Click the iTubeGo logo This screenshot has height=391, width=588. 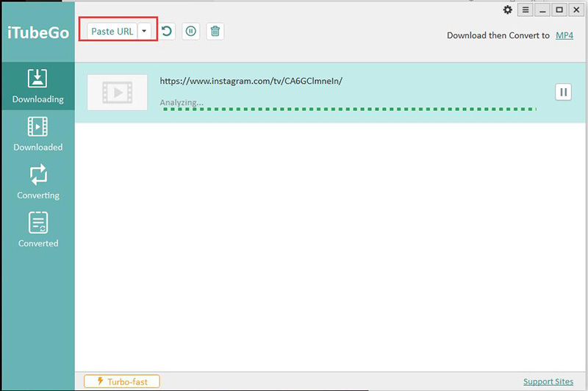click(38, 32)
